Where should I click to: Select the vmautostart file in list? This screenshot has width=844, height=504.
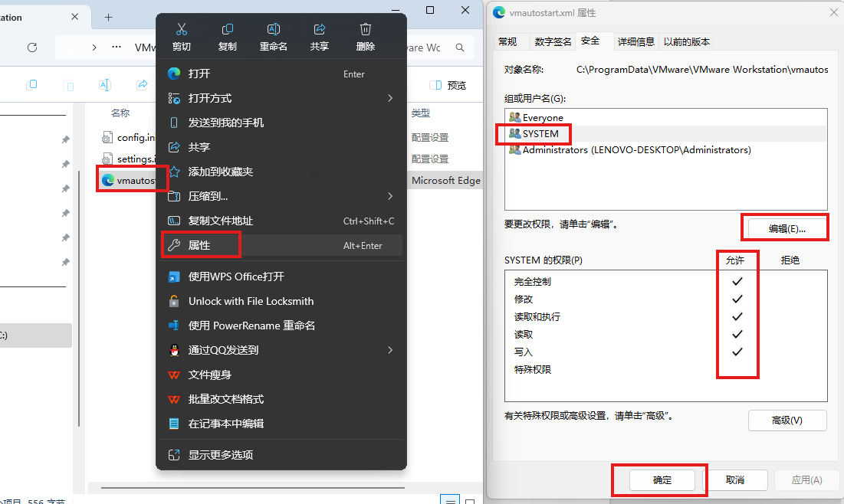(130, 180)
